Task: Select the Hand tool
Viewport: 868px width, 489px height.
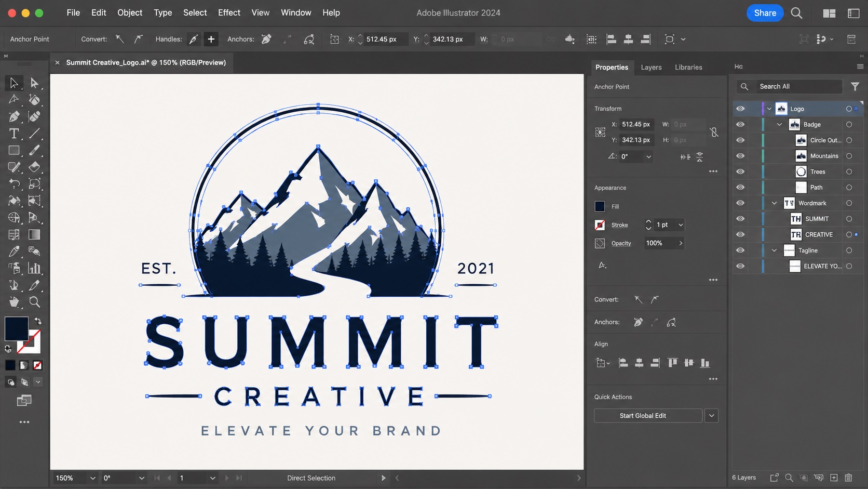Action: click(x=14, y=302)
